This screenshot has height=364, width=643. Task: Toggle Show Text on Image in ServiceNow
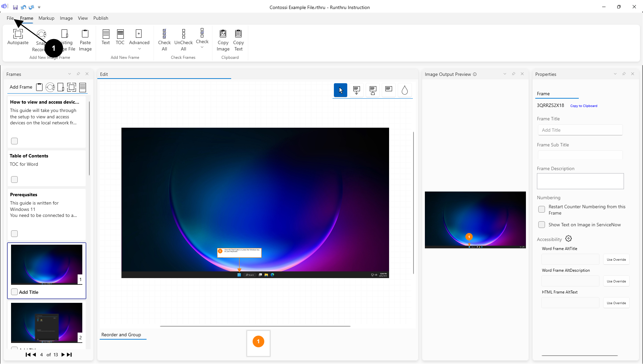click(542, 225)
